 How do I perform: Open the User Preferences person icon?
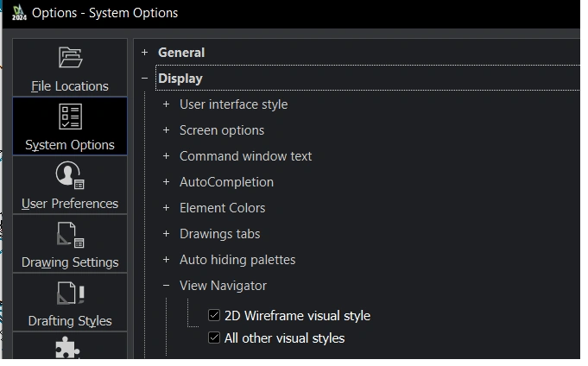[70, 175]
